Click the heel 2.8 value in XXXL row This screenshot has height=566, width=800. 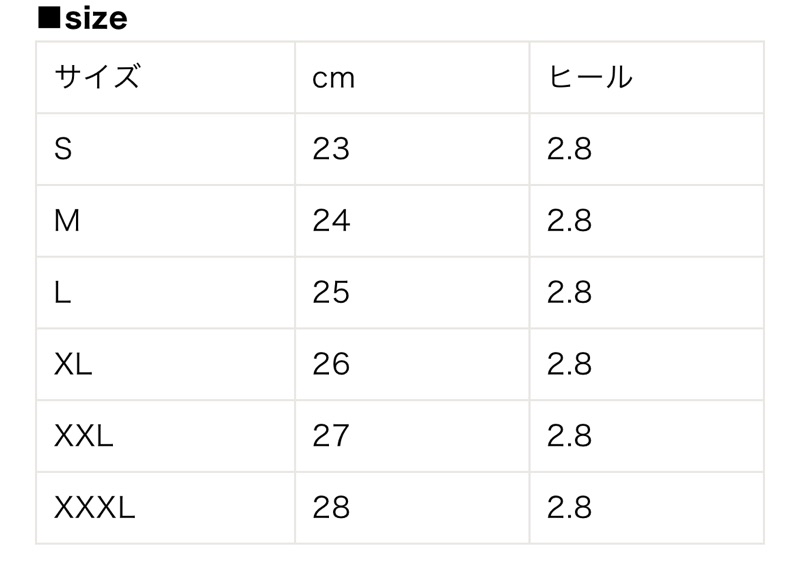click(x=569, y=508)
